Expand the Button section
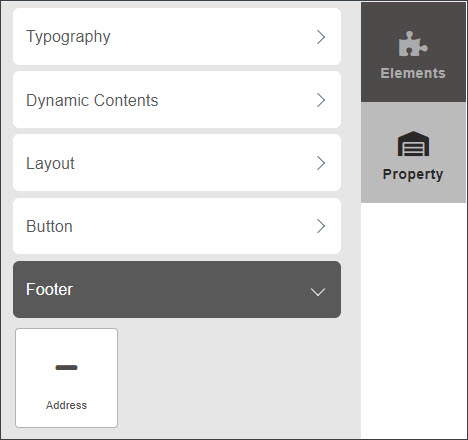The height and width of the screenshot is (440, 468). click(177, 226)
